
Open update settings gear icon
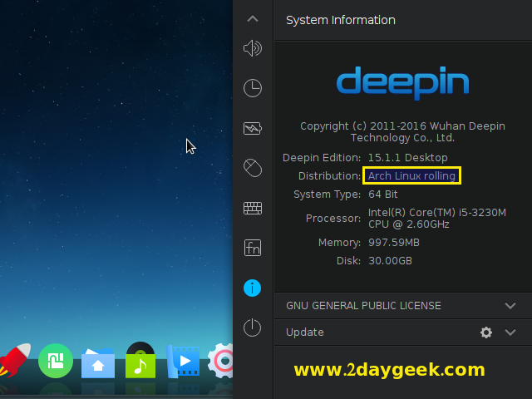click(485, 332)
